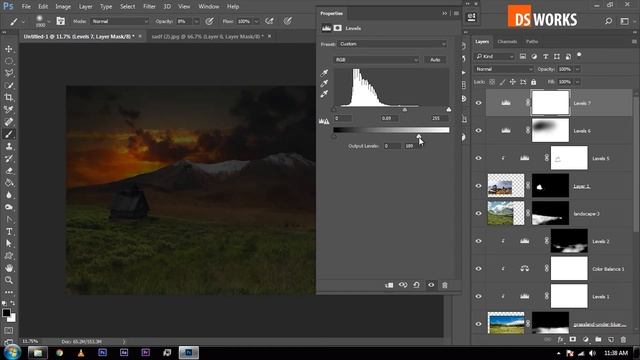Image resolution: width=640 pixels, height=360 pixels.
Task: Open the layer blend mode Normal dropdown
Action: 504,69
